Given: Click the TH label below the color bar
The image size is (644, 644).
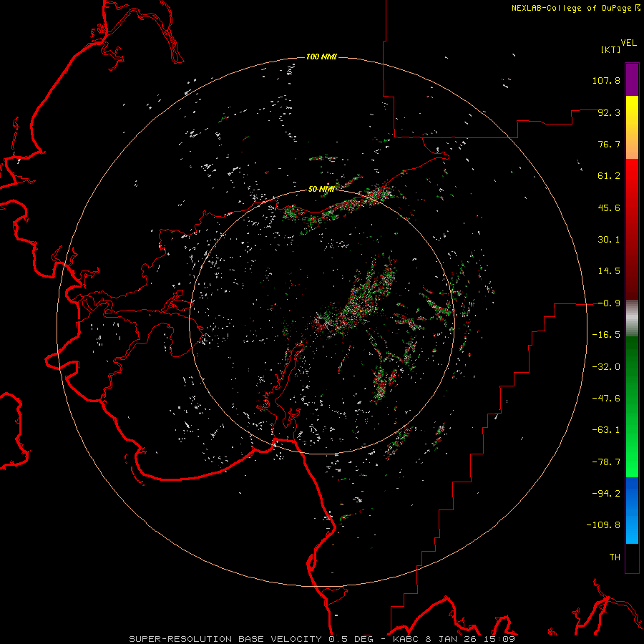Looking at the screenshot, I should tap(615, 557).
